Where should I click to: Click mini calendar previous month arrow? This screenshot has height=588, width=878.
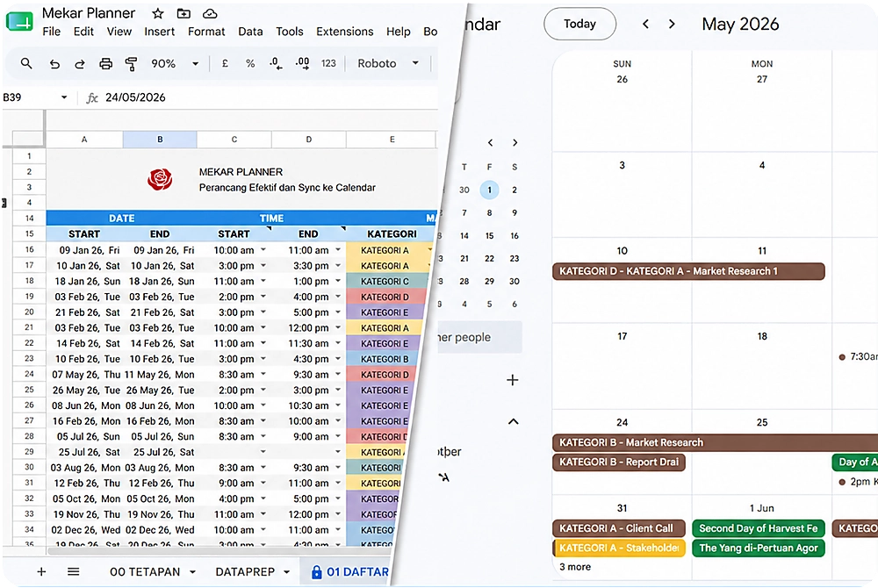pyautogui.click(x=490, y=143)
